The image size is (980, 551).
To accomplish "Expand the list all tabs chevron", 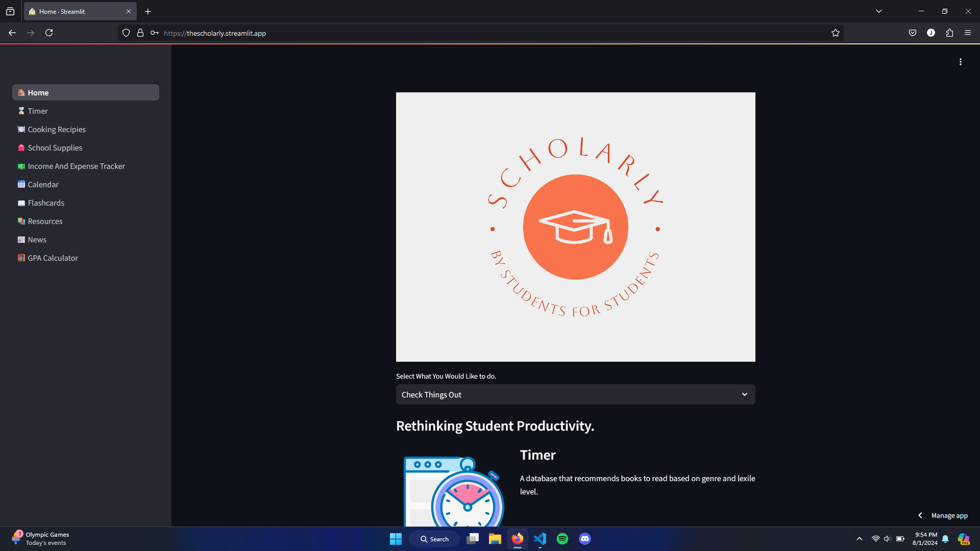I will pyautogui.click(x=879, y=11).
